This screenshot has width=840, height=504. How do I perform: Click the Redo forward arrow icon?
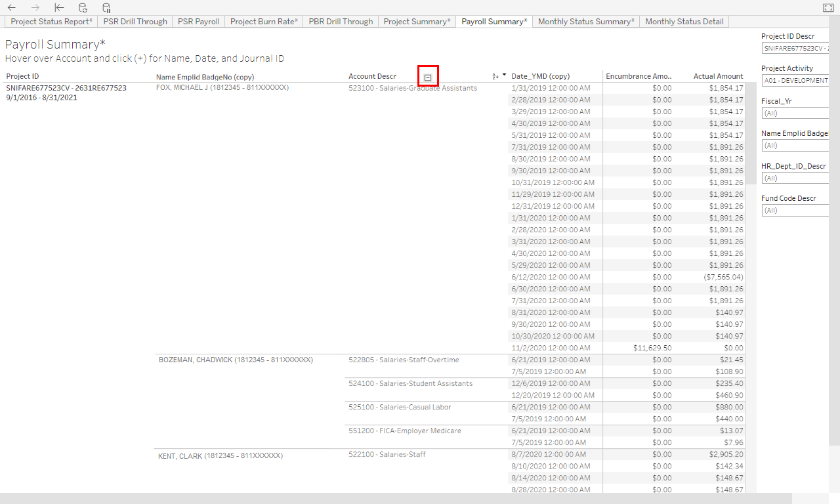point(35,8)
